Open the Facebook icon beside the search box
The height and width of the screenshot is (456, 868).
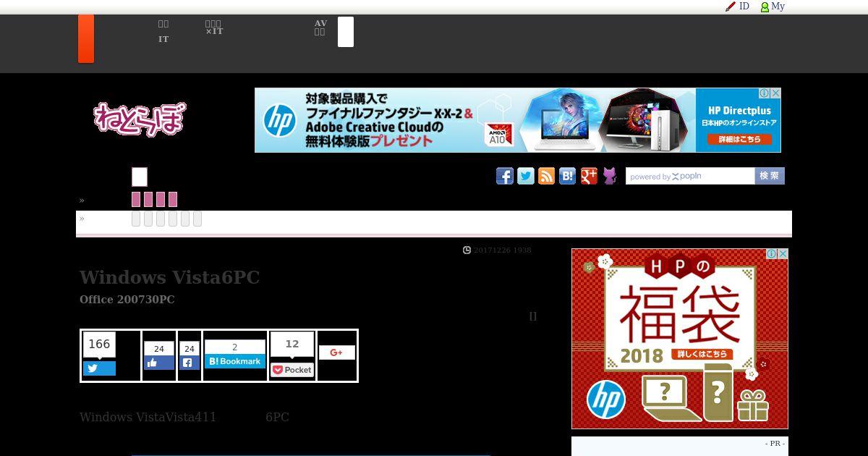click(505, 176)
